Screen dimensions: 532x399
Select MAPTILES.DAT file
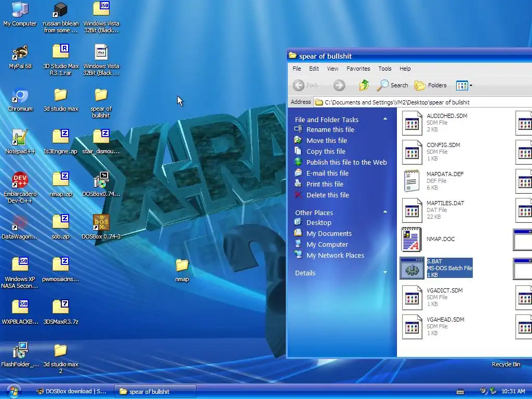click(x=433, y=210)
